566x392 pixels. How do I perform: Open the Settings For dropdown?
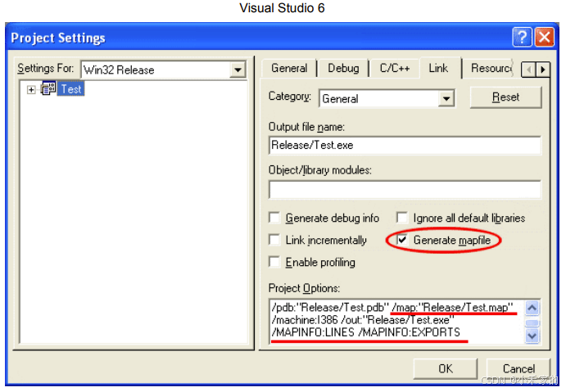pos(238,70)
